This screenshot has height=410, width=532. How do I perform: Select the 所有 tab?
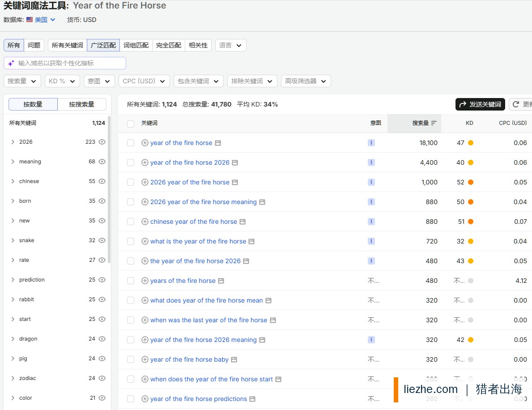(14, 45)
